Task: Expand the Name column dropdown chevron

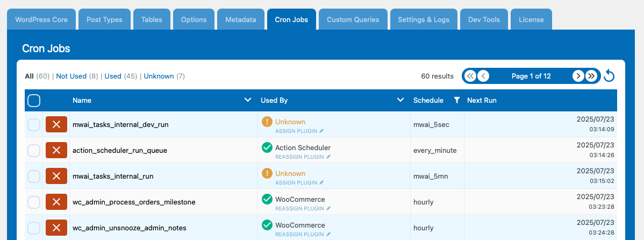Action: pos(248,100)
